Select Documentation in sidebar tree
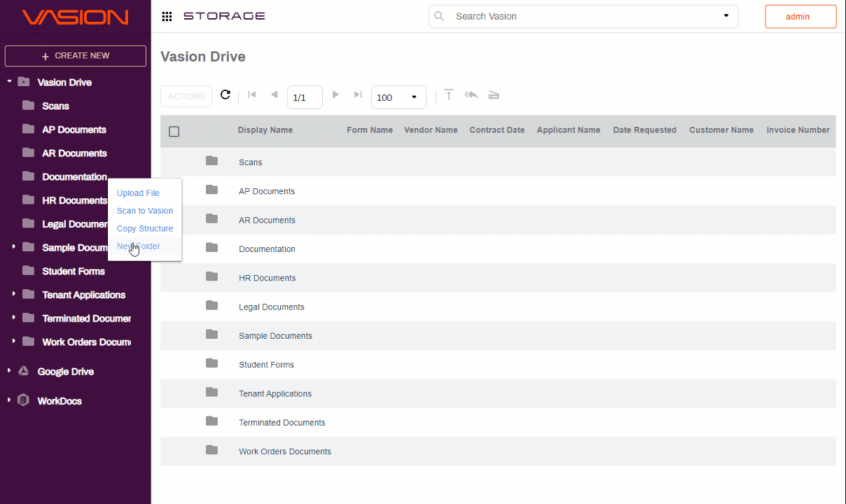 [x=74, y=176]
